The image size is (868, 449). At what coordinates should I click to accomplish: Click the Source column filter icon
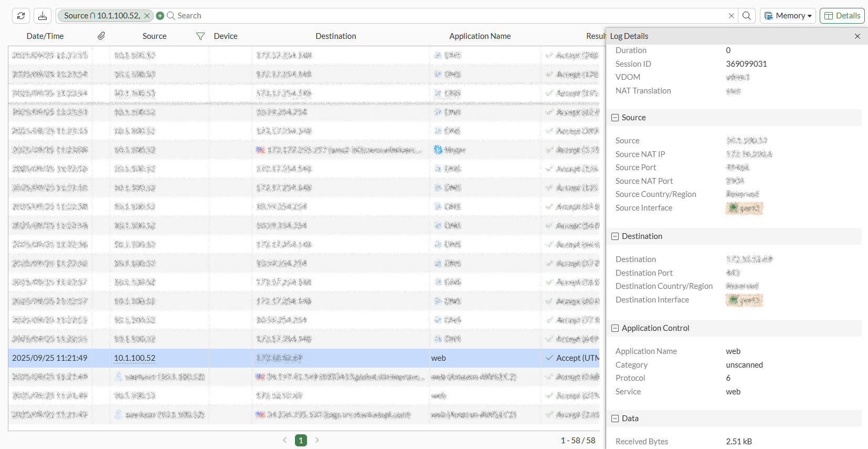click(x=200, y=36)
